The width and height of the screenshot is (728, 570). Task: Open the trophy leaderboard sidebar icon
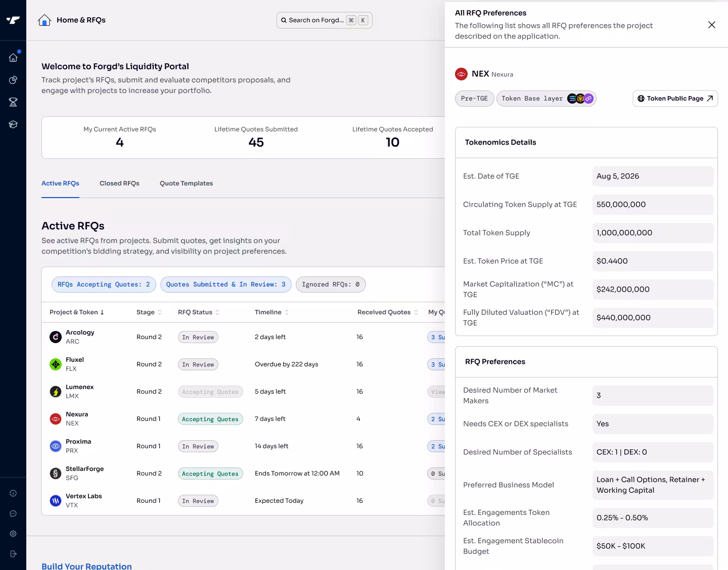pyautogui.click(x=13, y=102)
